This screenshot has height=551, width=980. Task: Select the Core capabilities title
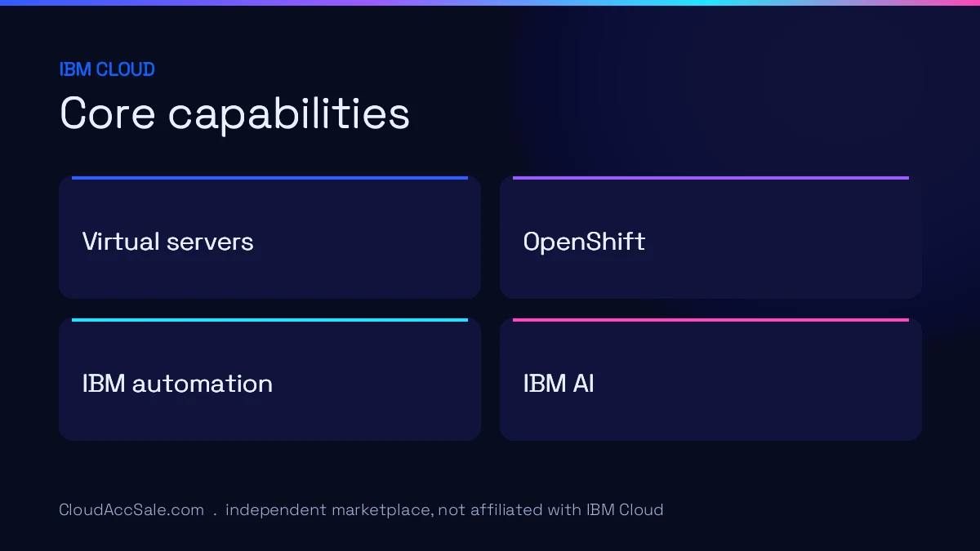tap(234, 113)
